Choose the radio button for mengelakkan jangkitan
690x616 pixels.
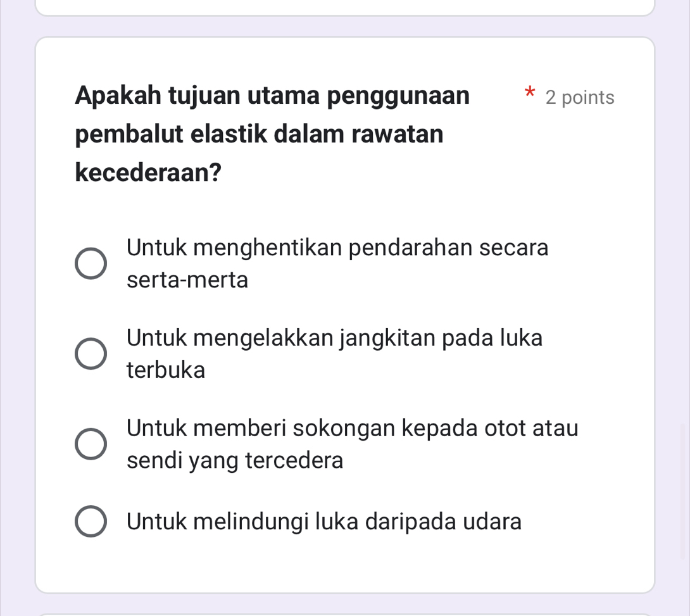click(x=91, y=354)
